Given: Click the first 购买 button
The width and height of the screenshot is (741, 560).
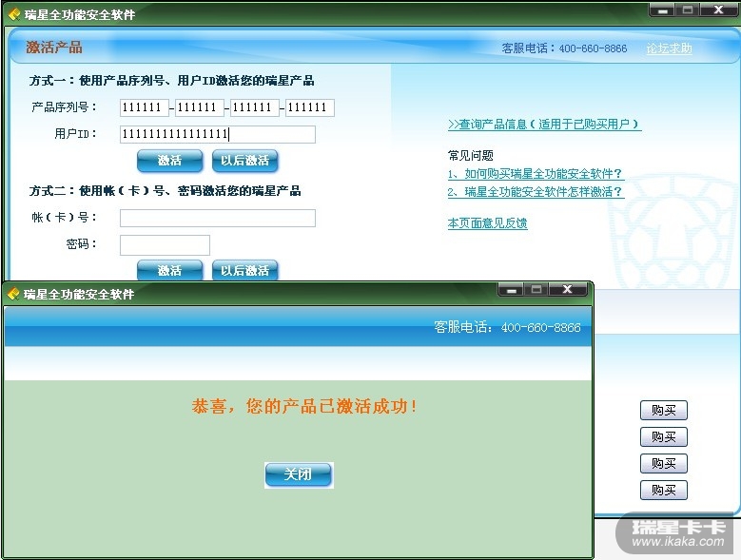Looking at the screenshot, I should [664, 410].
